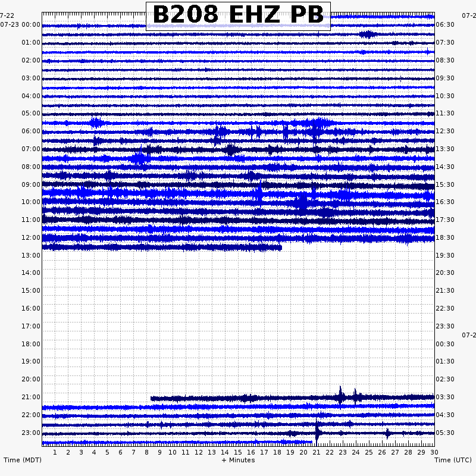
Task: Select the 15:30 UTC label
Action: coord(445,185)
